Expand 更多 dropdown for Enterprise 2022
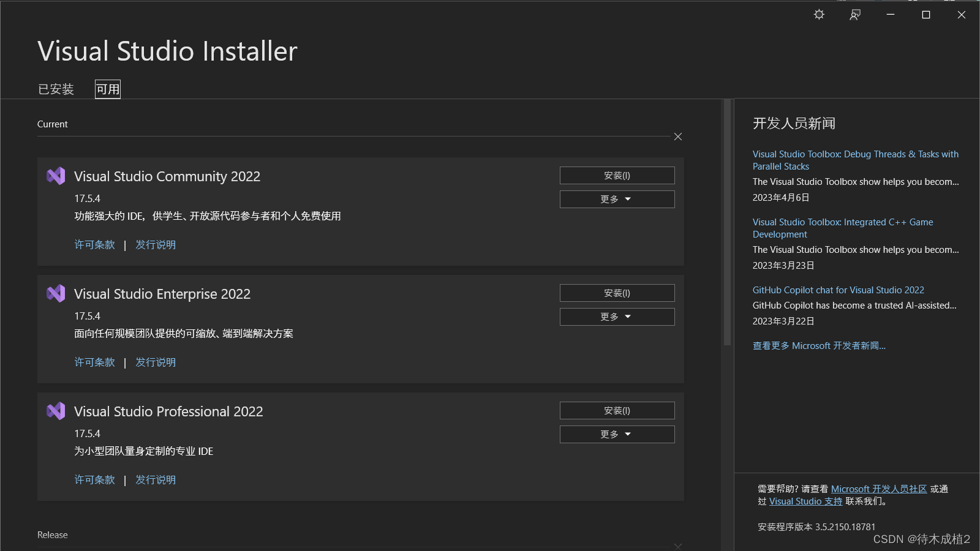 [x=617, y=317]
